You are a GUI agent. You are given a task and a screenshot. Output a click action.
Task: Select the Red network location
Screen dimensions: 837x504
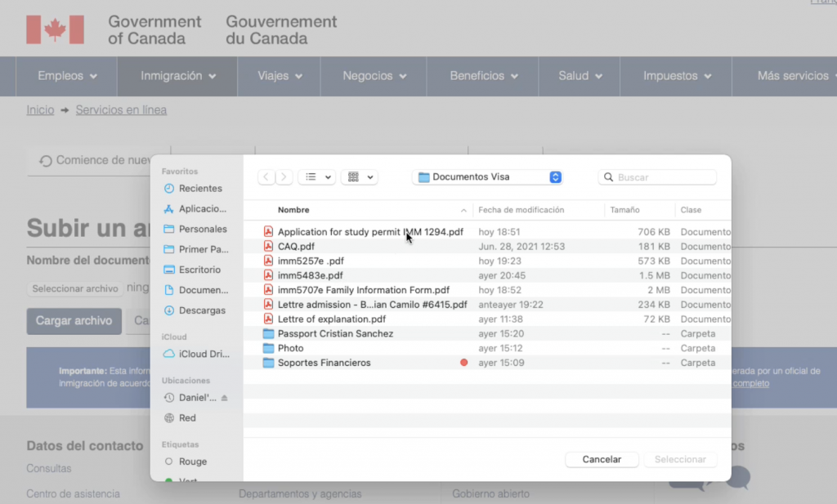187,418
